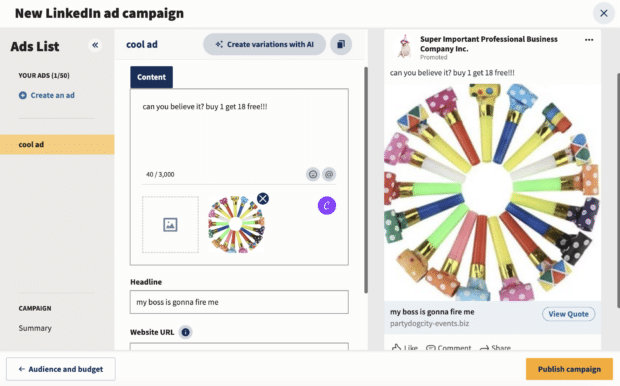Click the plus icon beside Create an ad
This screenshot has height=386, width=620.
tap(23, 95)
